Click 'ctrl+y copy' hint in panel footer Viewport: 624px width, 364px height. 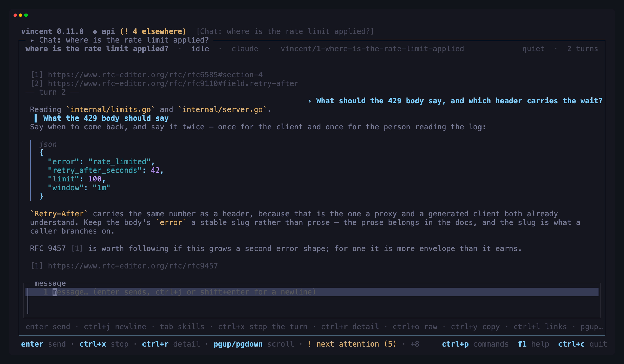475,327
